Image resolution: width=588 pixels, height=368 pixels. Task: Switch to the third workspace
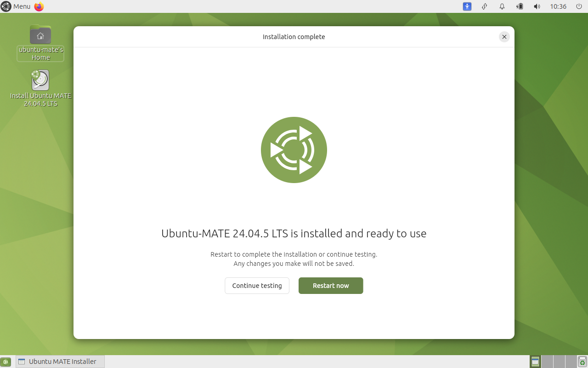pos(559,362)
